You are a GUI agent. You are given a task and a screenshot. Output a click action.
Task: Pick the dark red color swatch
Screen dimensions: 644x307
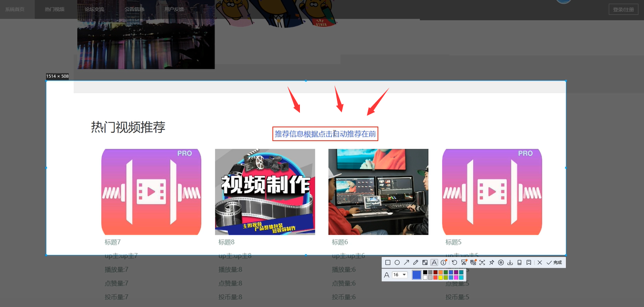(x=435, y=272)
